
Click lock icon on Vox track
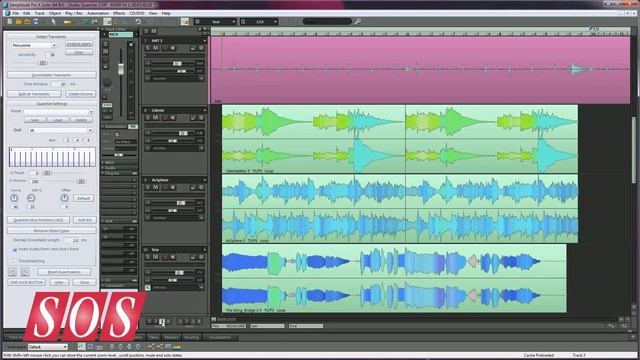(x=193, y=257)
